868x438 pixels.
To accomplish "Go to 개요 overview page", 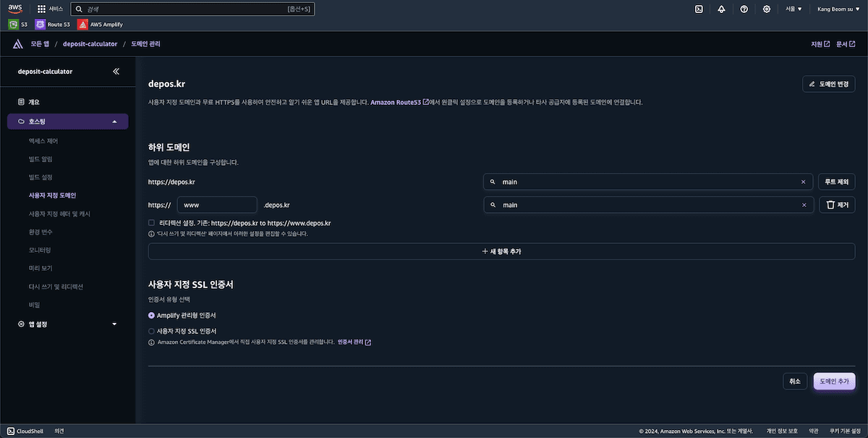I will point(34,102).
